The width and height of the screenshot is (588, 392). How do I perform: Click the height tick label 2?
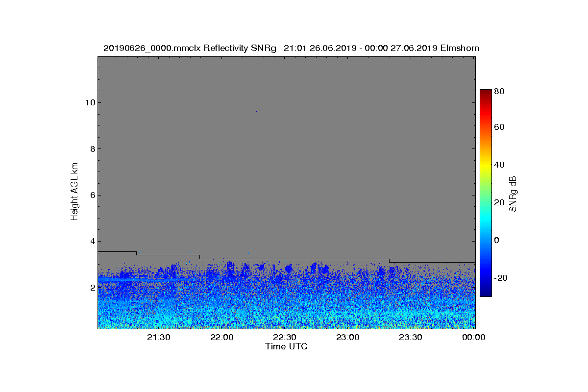point(92,288)
